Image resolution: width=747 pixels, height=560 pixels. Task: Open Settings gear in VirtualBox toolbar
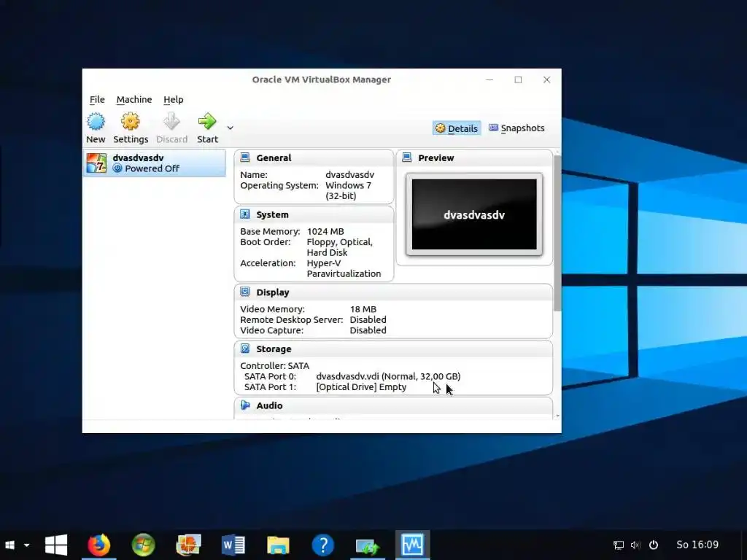click(130, 122)
